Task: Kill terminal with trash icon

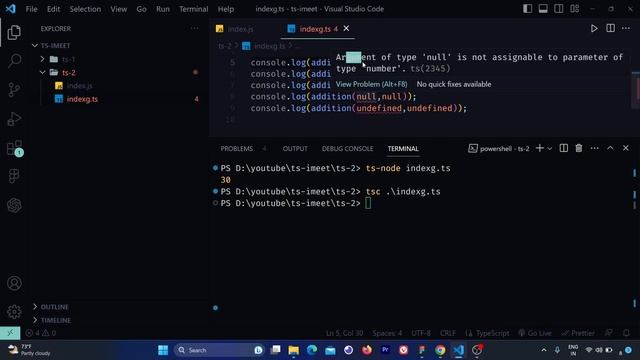Action: pos(579,148)
